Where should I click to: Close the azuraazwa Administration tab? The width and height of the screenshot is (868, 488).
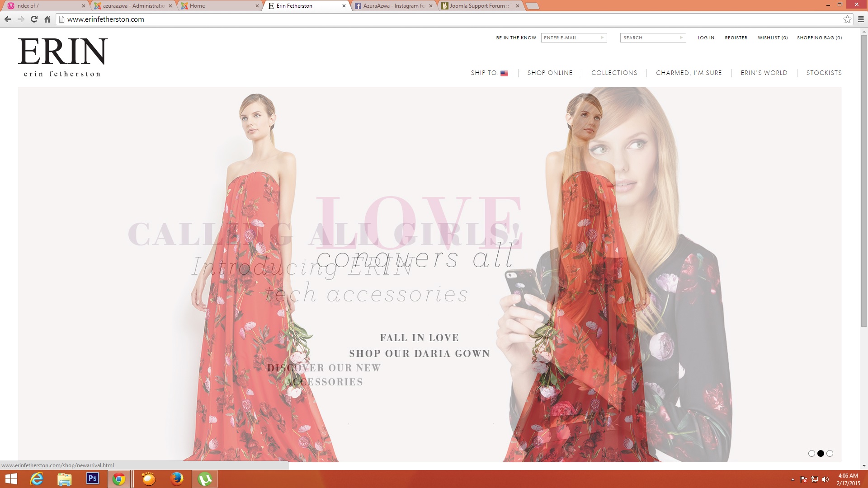pos(170,6)
